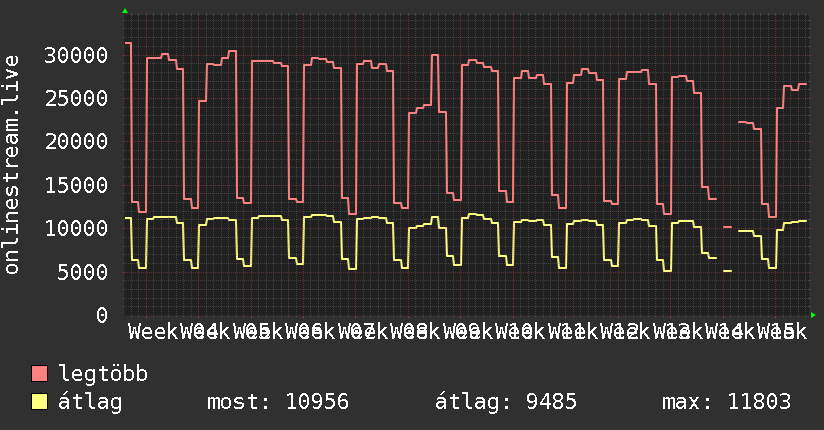824x430 pixels.
Task: Click the most: 10956 value
Action: (x=278, y=402)
